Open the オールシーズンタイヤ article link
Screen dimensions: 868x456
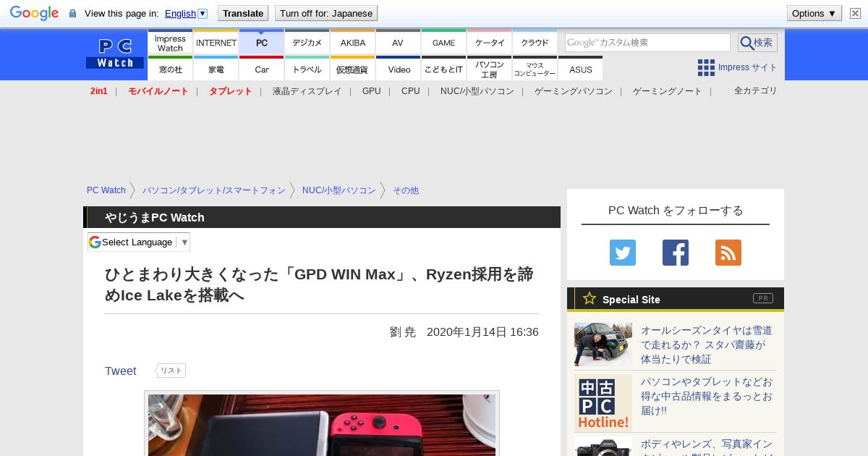(707, 345)
